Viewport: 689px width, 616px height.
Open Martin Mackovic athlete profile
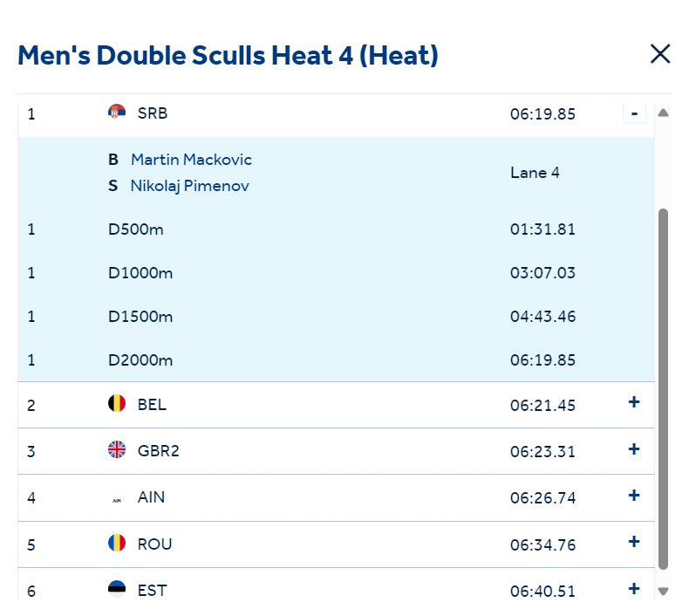191,160
